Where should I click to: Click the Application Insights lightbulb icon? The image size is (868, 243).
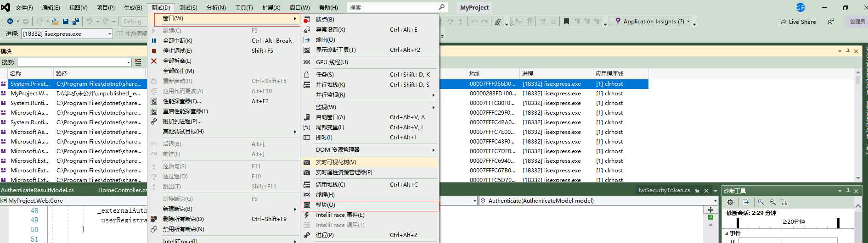618,21
